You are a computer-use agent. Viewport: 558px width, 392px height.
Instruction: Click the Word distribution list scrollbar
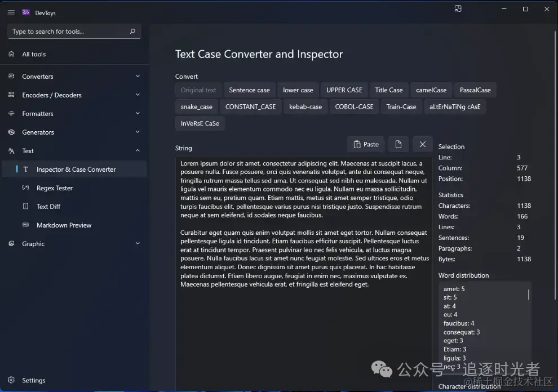529,295
